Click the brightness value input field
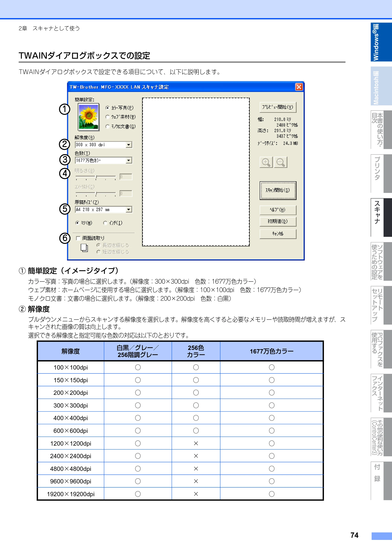 point(126,177)
